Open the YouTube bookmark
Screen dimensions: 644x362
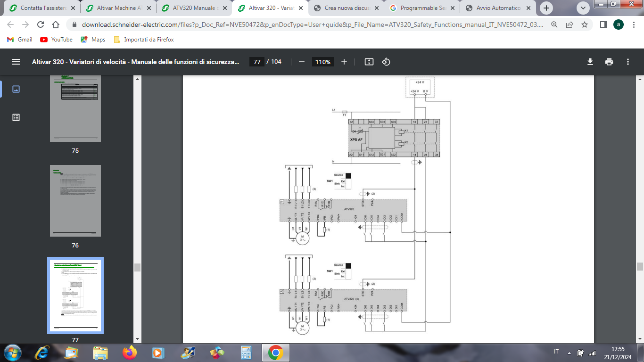pyautogui.click(x=57, y=40)
